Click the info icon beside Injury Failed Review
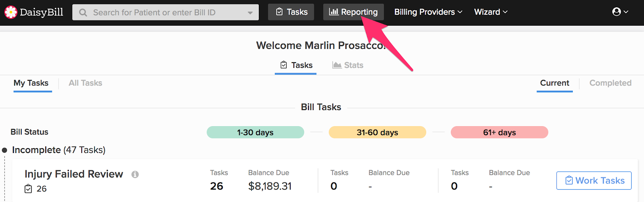Image resolution: width=644 pixels, height=202 pixels. click(135, 174)
